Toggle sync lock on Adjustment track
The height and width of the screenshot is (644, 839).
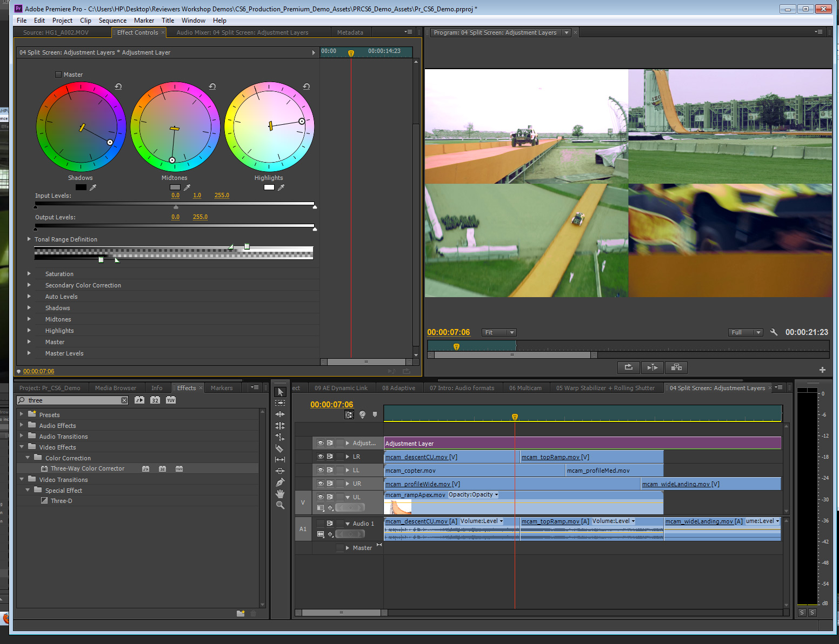click(330, 443)
